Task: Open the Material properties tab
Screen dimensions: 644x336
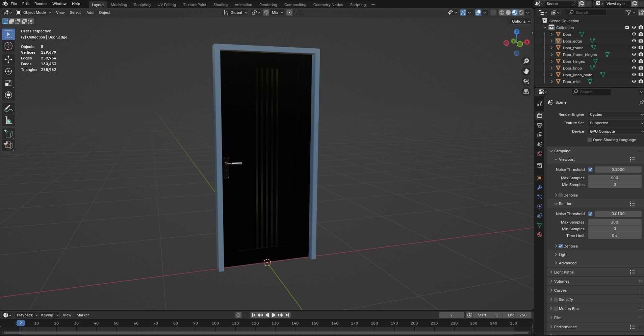Action: 540,235
